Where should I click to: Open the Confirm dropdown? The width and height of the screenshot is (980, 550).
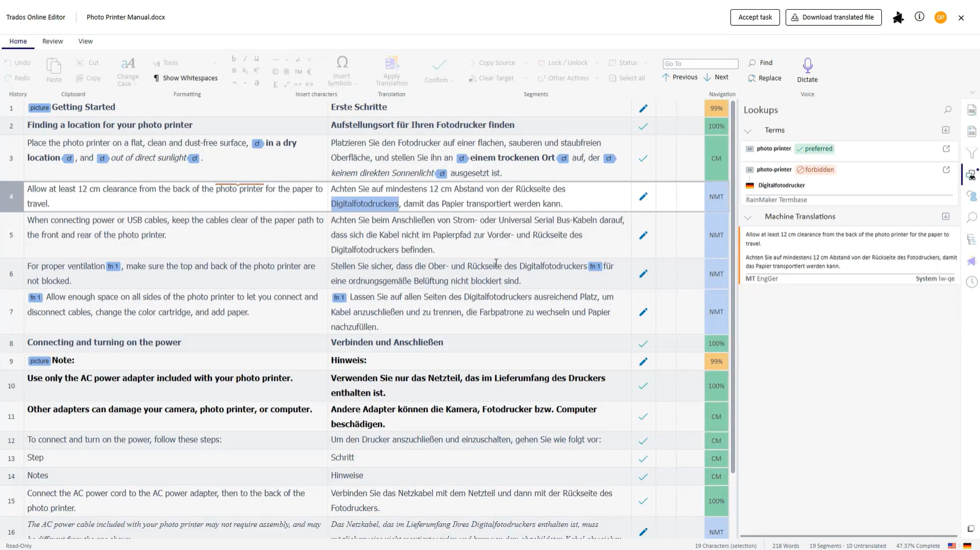[x=439, y=71]
